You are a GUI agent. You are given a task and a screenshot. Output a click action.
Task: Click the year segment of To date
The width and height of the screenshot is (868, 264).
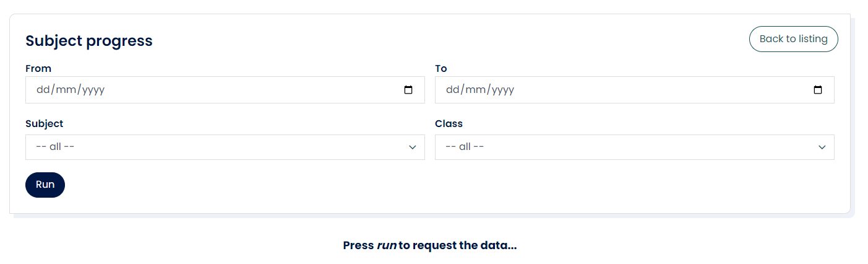(x=503, y=90)
